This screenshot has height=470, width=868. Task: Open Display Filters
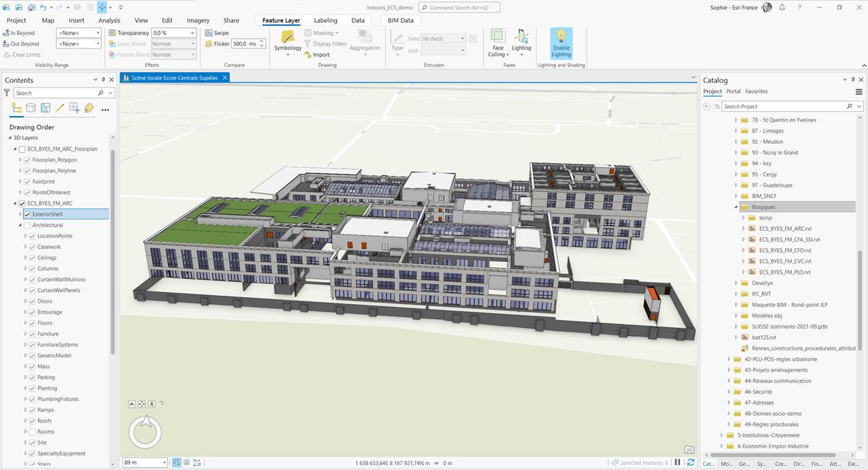click(325, 44)
